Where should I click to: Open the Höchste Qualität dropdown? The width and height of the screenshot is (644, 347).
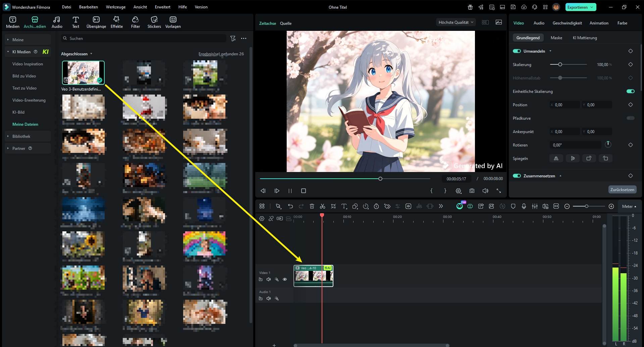pyautogui.click(x=455, y=22)
